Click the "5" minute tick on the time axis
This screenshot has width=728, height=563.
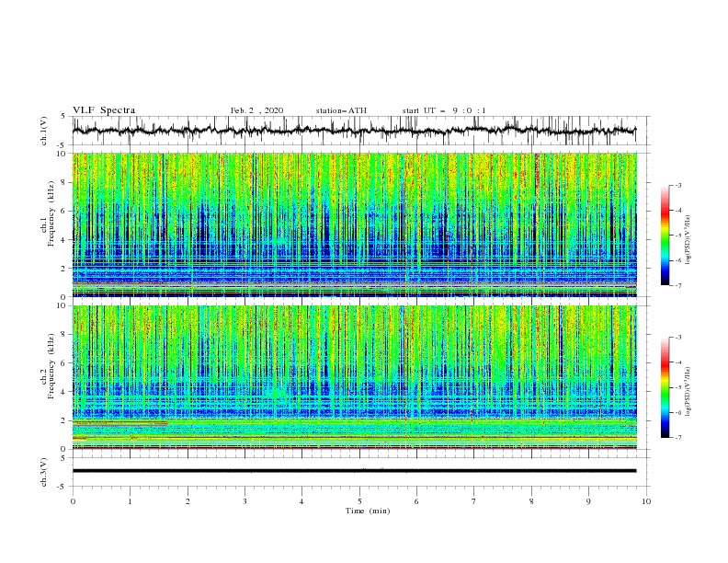point(359,501)
